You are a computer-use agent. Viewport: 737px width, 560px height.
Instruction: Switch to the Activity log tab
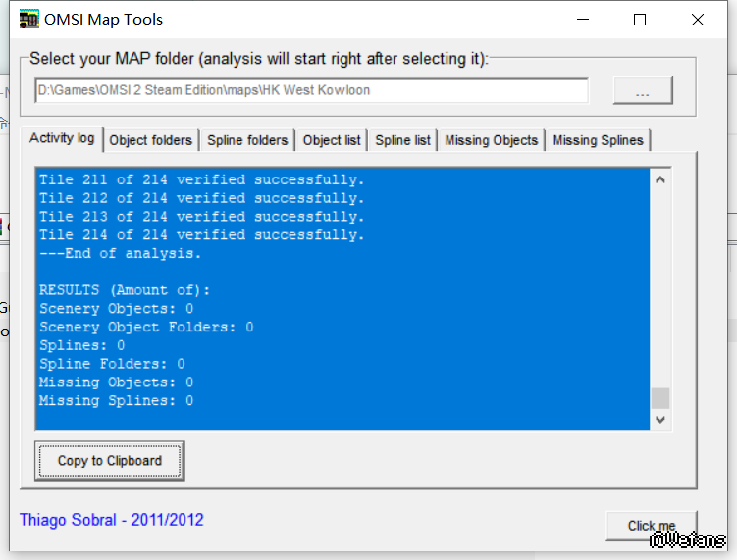coord(62,138)
